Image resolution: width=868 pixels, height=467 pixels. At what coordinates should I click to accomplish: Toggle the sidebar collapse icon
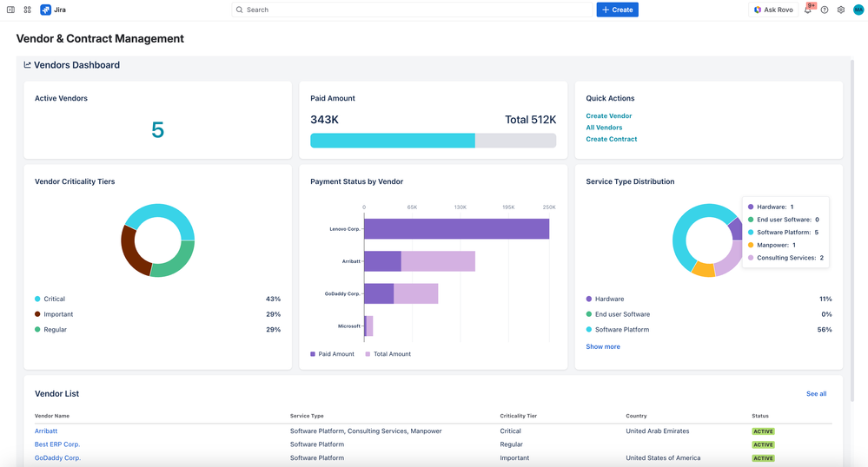point(10,10)
